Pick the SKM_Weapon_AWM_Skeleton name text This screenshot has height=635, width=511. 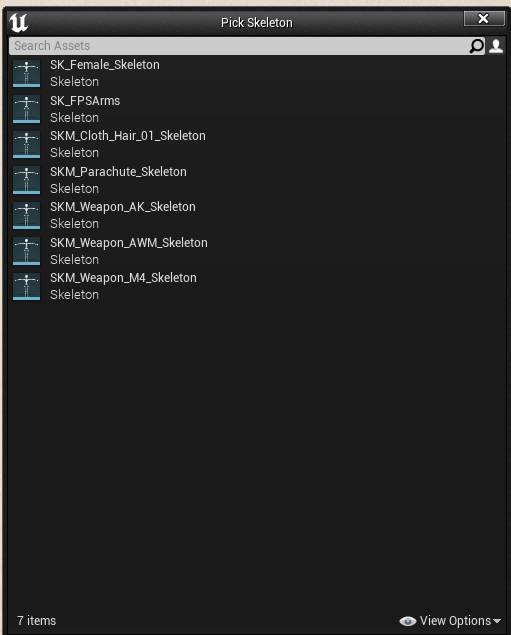[x=129, y=243]
